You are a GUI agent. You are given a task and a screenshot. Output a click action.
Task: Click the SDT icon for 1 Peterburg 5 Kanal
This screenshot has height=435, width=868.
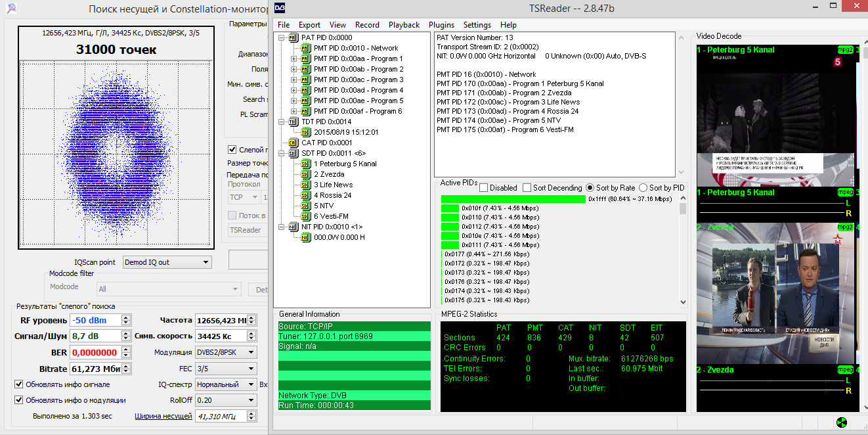click(305, 164)
